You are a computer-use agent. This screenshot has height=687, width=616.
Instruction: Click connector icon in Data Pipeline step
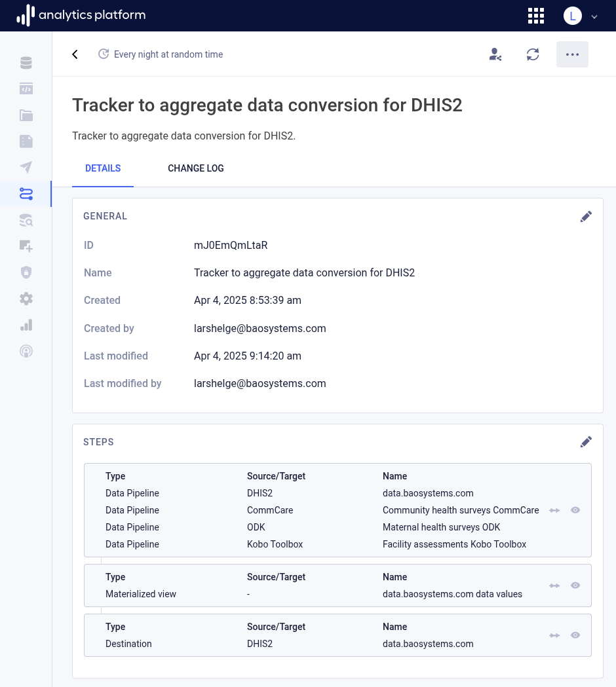coord(554,510)
